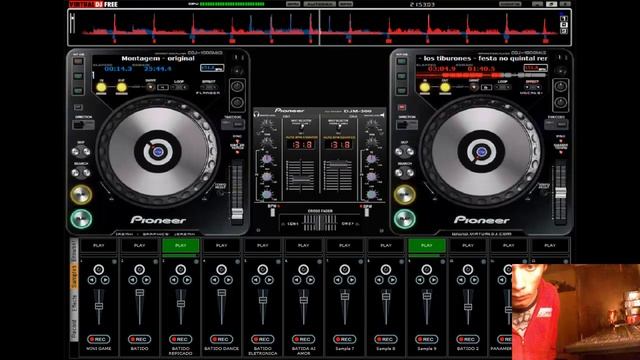Click the green play/pause button on right deck
640x360 pixels.
(x=404, y=219)
